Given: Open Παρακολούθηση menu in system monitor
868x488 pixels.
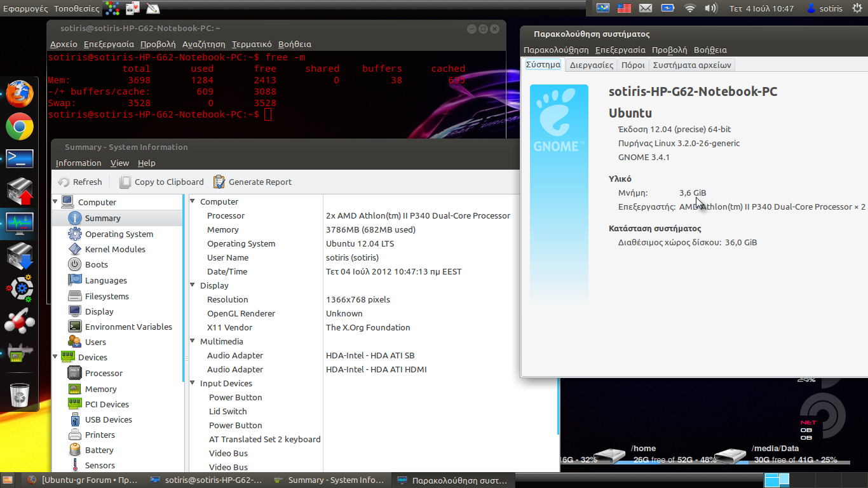Looking at the screenshot, I should pos(556,50).
